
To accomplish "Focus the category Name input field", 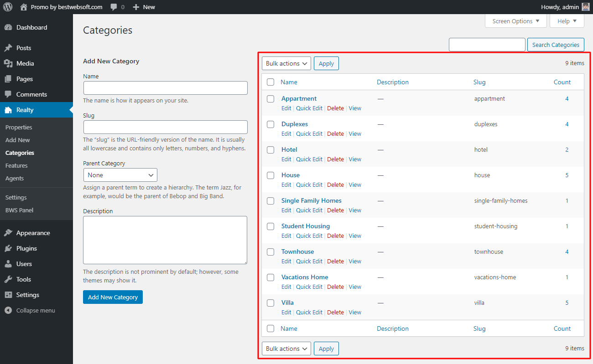I will click(166, 88).
